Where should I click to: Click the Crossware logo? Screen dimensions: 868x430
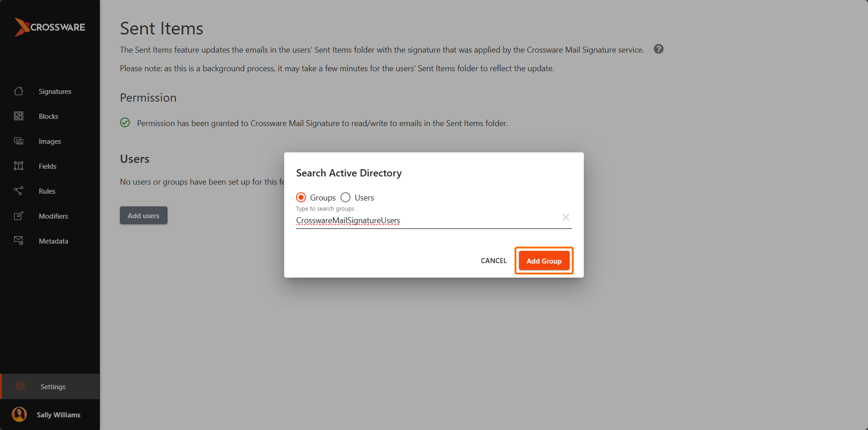pos(50,27)
